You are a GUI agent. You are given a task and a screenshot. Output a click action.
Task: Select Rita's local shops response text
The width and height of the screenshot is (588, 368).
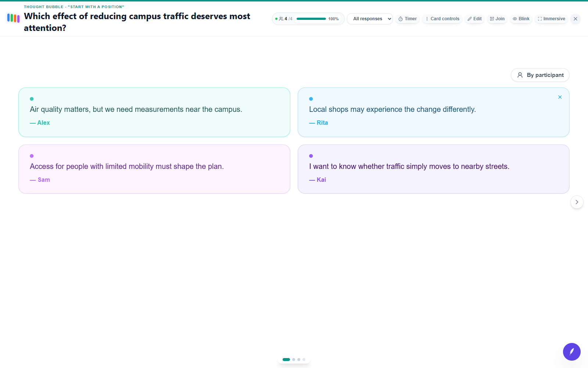(x=392, y=109)
